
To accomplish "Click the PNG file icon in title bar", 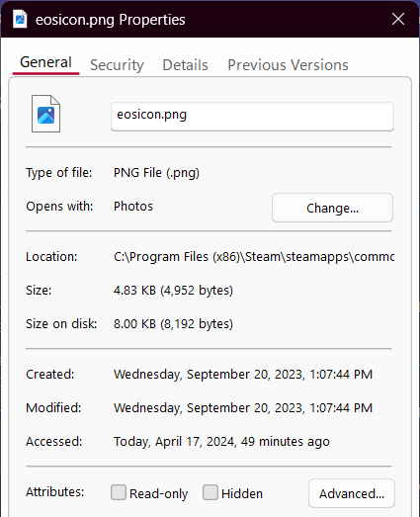I will (x=20, y=19).
